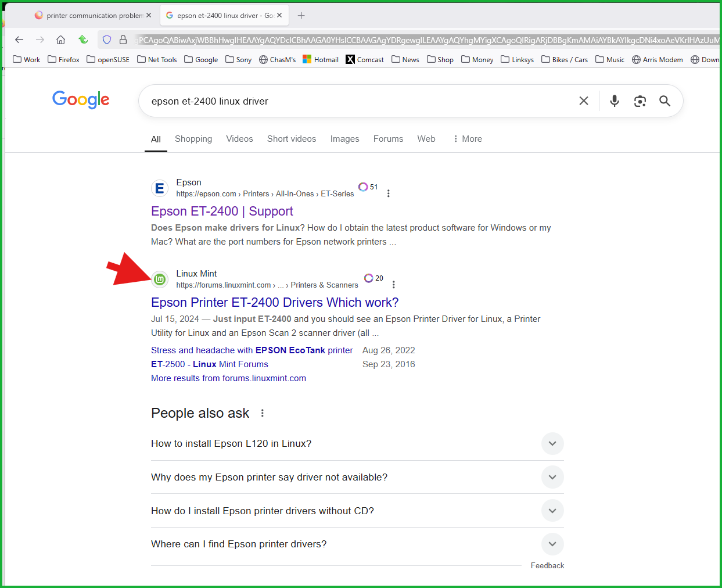Image resolution: width=722 pixels, height=588 pixels.
Task: Click the rating badge showing 51
Action: pyautogui.click(x=368, y=187)
